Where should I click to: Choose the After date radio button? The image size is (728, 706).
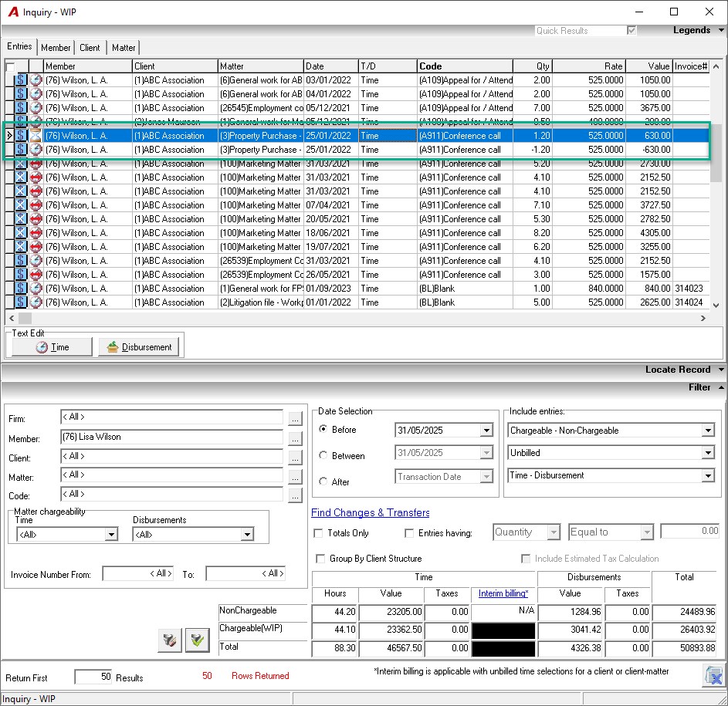[x=323, y=481]
